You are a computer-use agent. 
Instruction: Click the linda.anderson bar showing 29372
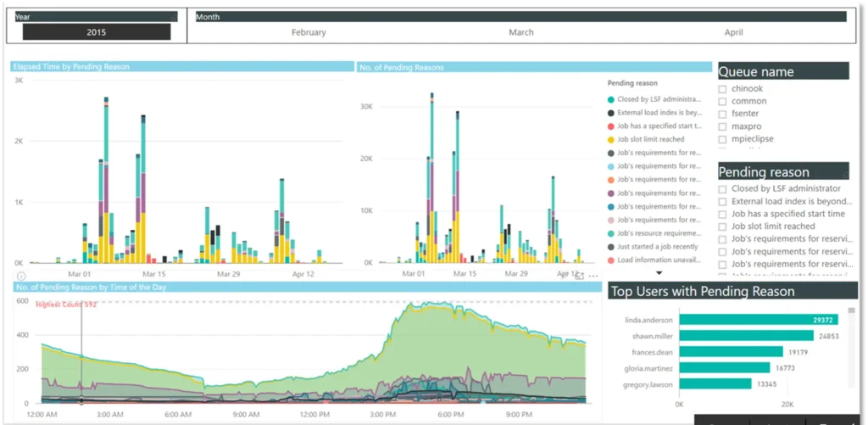point(759,320)
